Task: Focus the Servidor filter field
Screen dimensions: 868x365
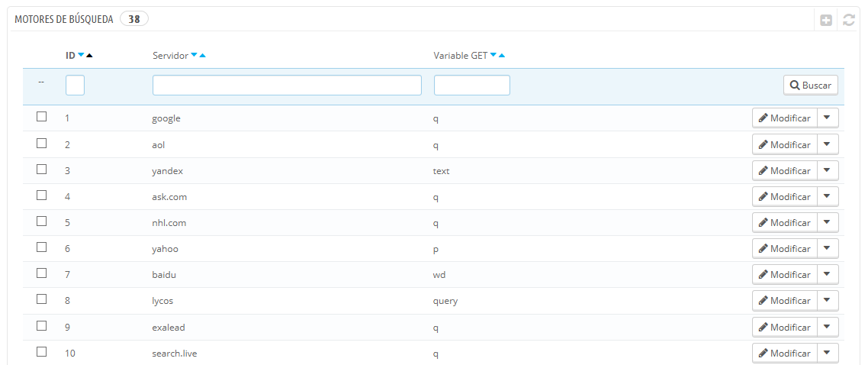Action: tap(287, 86)
